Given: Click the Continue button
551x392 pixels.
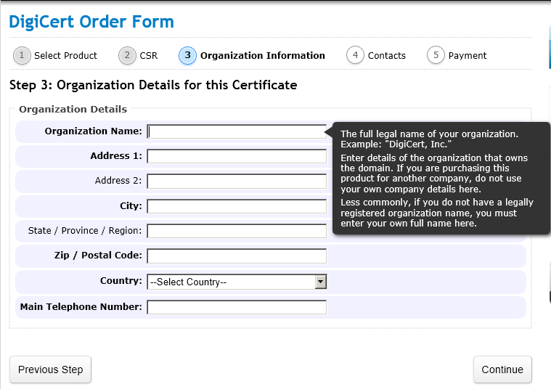Looking at the screenshot, I should [502, 369].
